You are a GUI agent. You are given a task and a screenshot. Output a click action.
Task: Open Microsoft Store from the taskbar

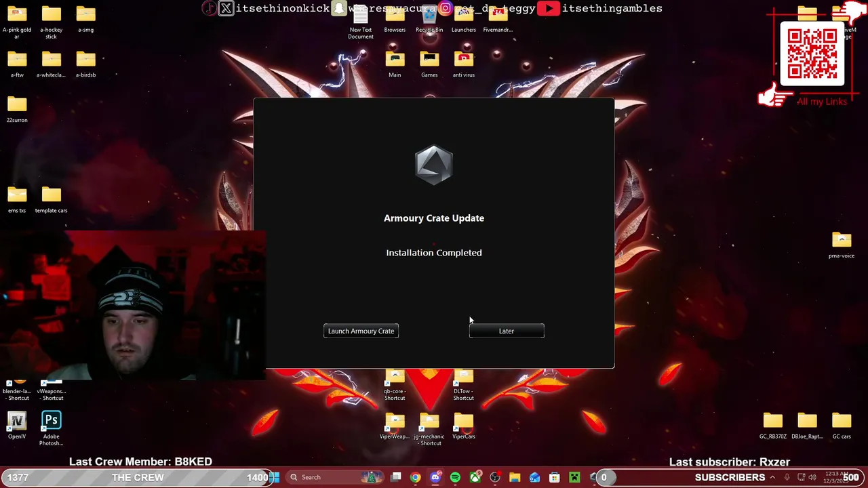click(x=555, y=477)
